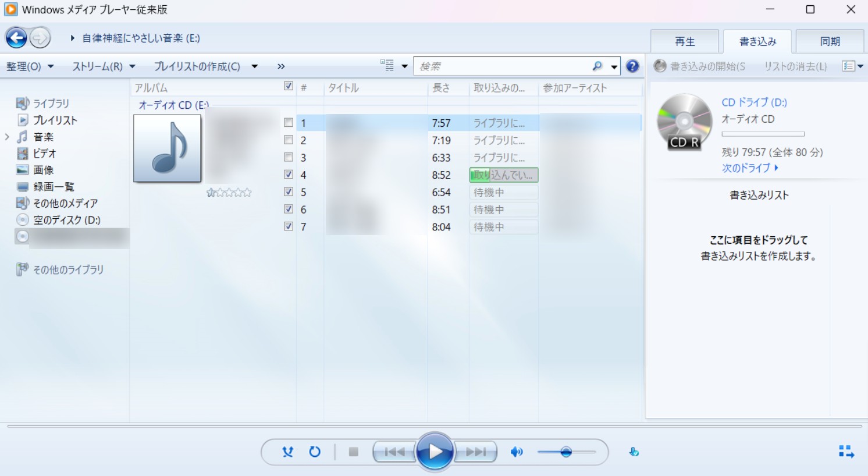This screenshot has height=476, width=868.
Task: Switch to Now Playing mode icon
Action: (846, 452)
